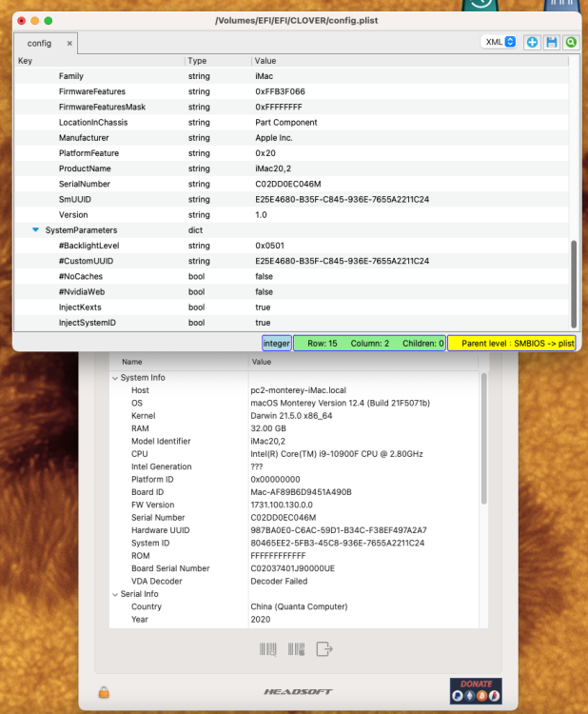
Task: Click the Parent level SMBIOS status entry
Action: click(512, 344)
